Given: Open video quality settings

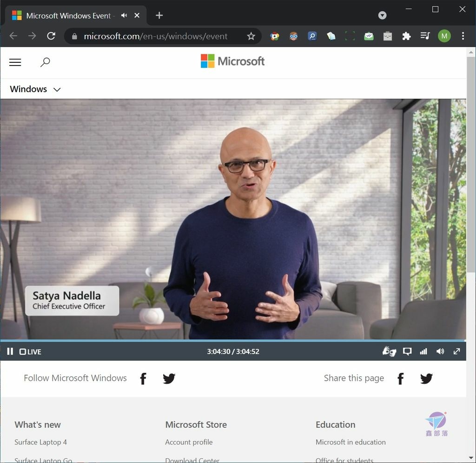Looking at the screenshot, I should (x=423, y=351).
